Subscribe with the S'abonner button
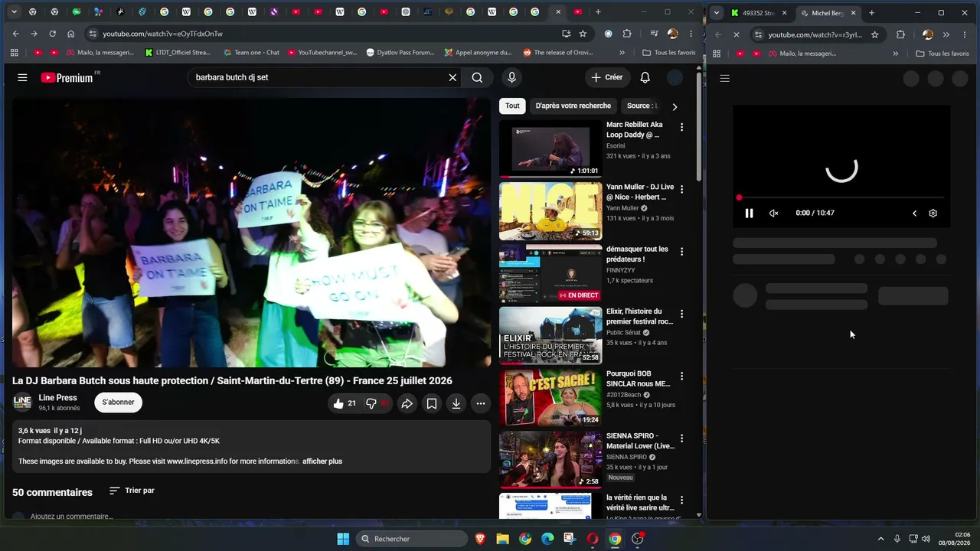This screenshot has height=551, width=980. [x=119, y=403]
